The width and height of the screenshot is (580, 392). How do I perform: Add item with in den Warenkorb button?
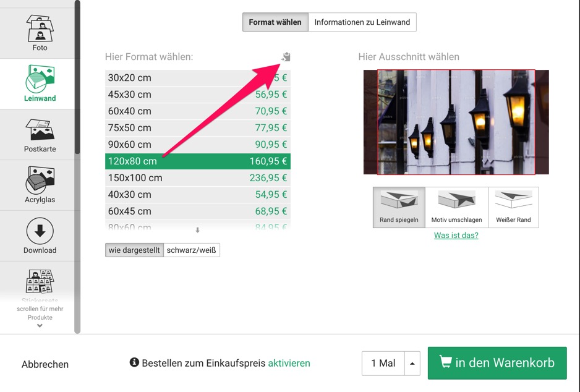tap(497, 363)
